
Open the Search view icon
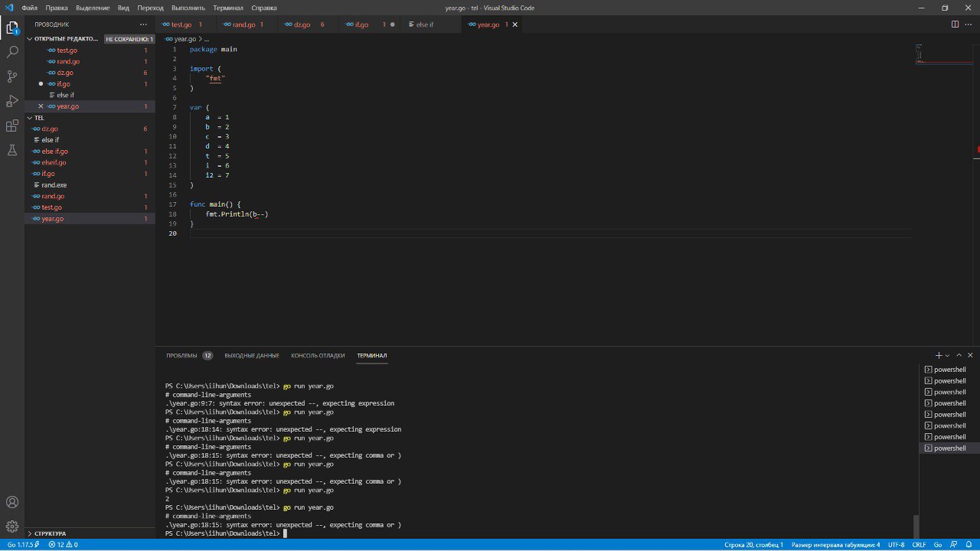point(12,52)
